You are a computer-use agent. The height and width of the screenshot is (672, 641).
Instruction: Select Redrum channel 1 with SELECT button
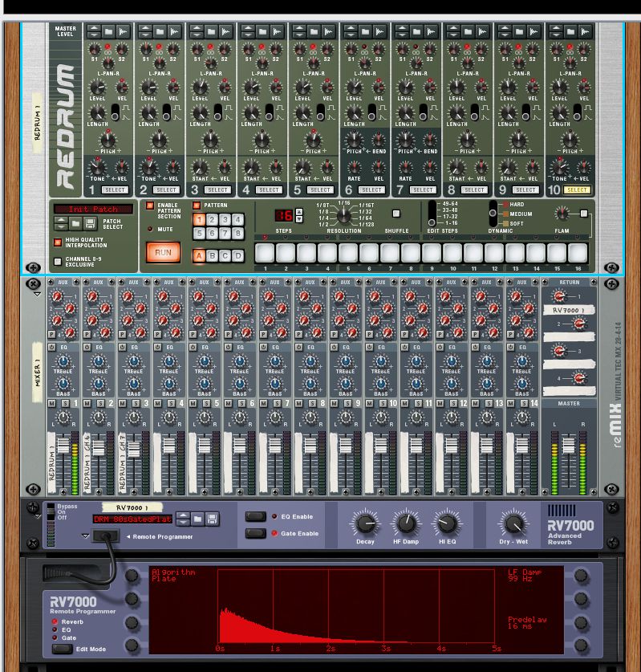115,189
